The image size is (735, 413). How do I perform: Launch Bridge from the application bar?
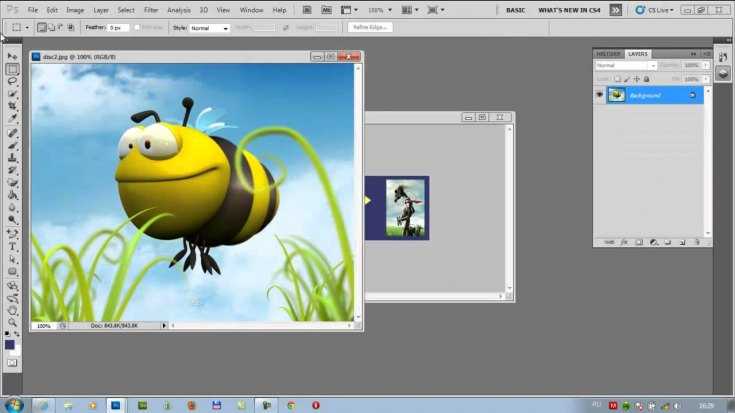point(307,10)
